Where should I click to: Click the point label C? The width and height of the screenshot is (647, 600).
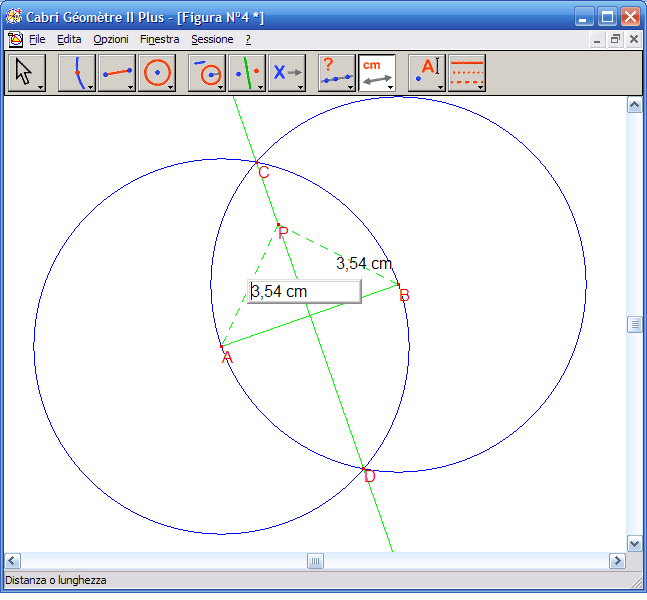coord(264,172)
